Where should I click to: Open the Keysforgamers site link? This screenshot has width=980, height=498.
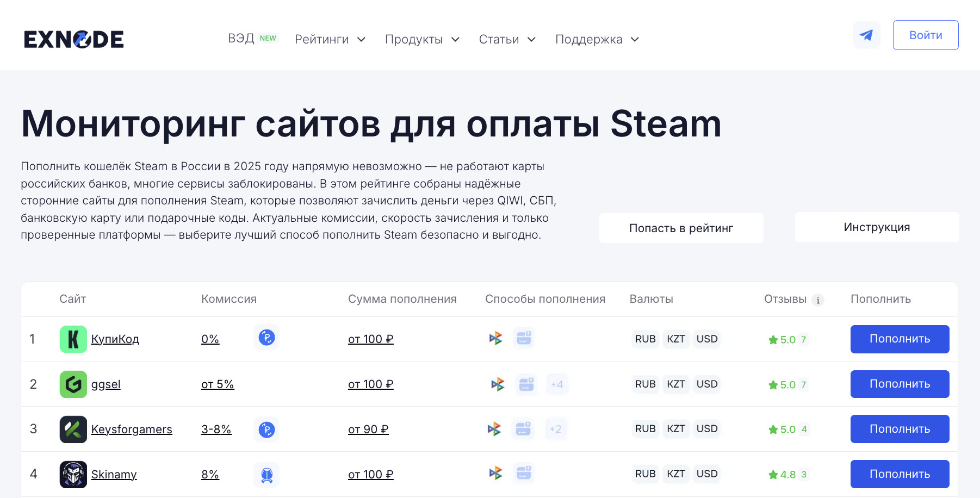click(x=132, y=429)
